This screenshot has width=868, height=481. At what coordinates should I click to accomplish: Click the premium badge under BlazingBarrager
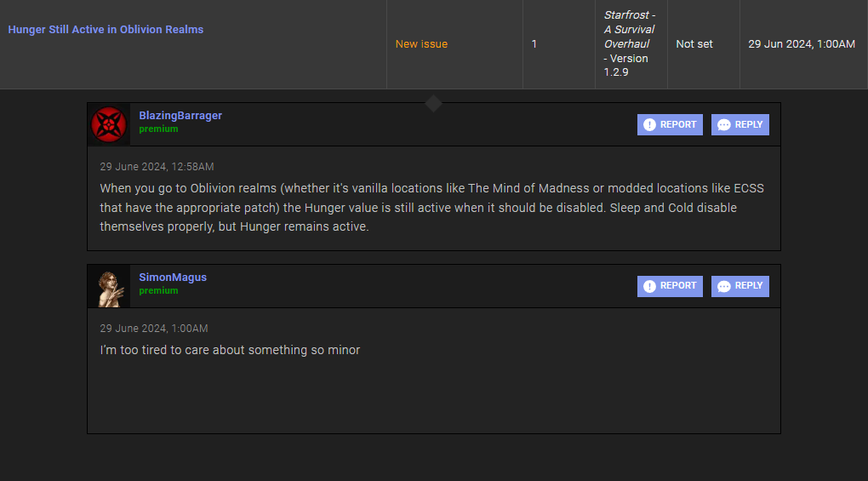click(x=158, y=129)
